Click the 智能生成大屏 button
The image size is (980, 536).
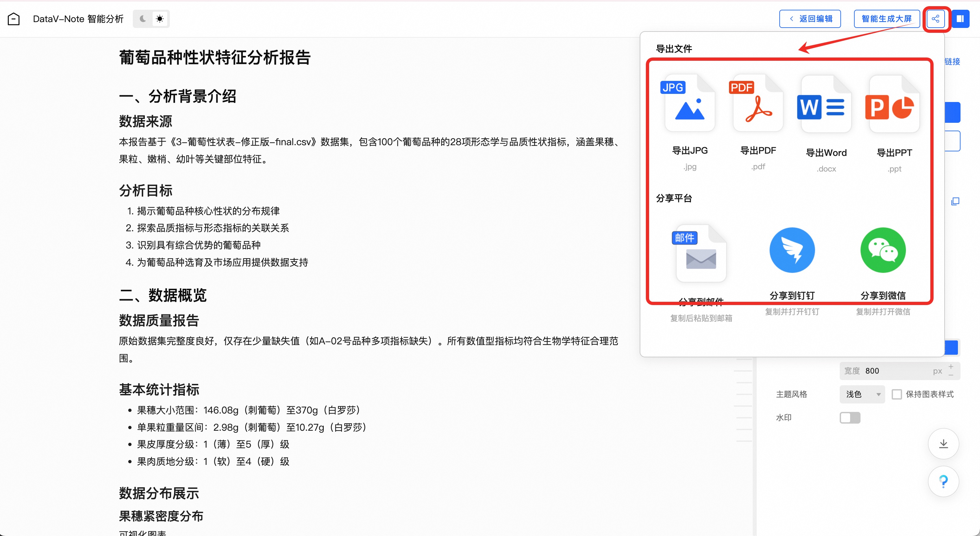(886, 19)
